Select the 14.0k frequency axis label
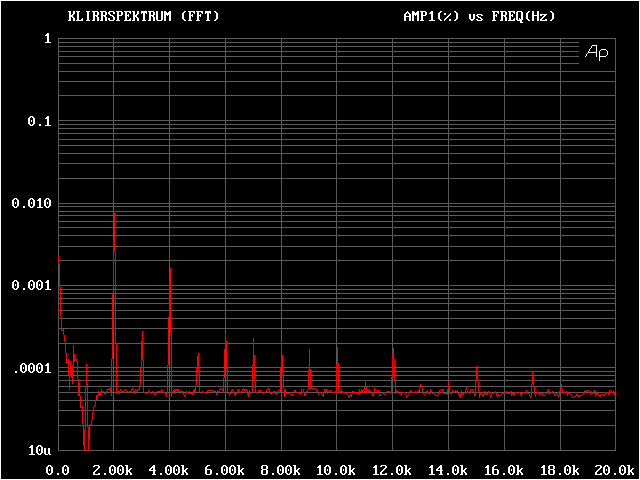 click(x=448, y=469)
